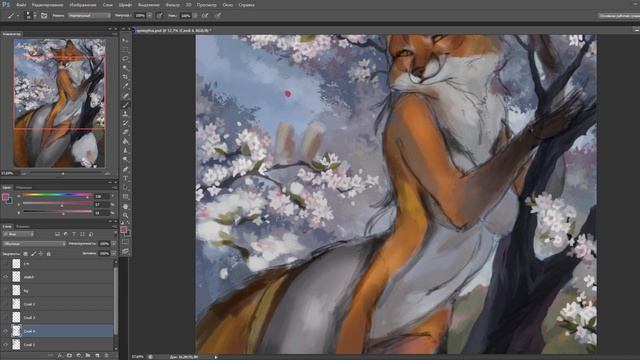This screenshot has height=360, width=640.
Task: Open the layer fill slider arrow
Action: [113, 253]
